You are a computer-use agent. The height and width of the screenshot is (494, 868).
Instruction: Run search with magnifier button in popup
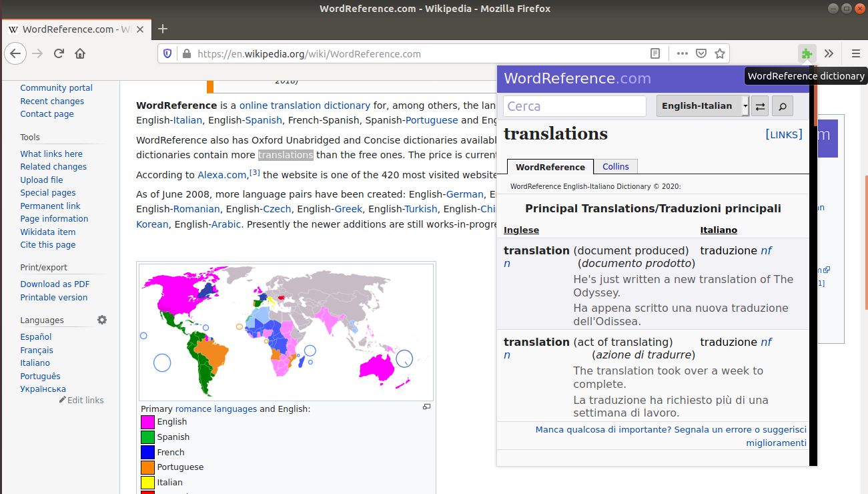[x=783, y=106]
